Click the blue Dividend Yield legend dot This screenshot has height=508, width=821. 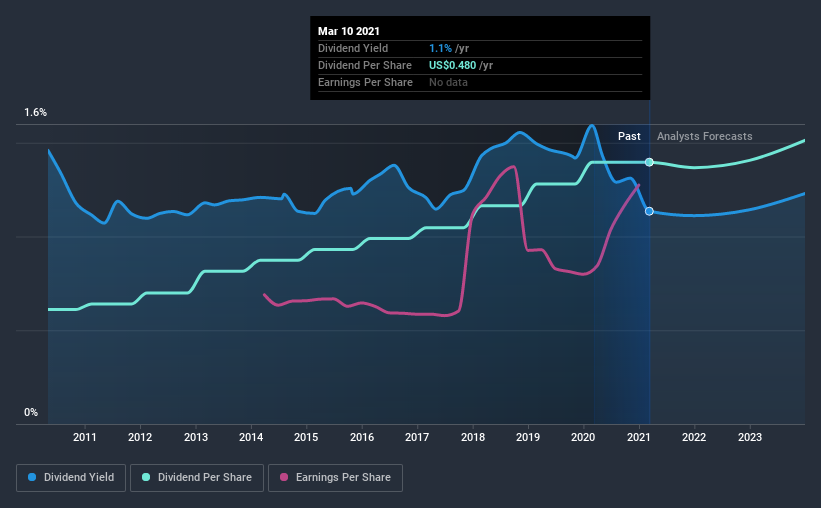(32, 477)
